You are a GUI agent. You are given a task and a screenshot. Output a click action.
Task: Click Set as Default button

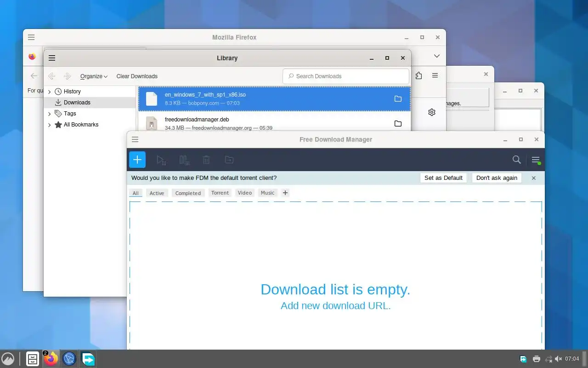443,178
